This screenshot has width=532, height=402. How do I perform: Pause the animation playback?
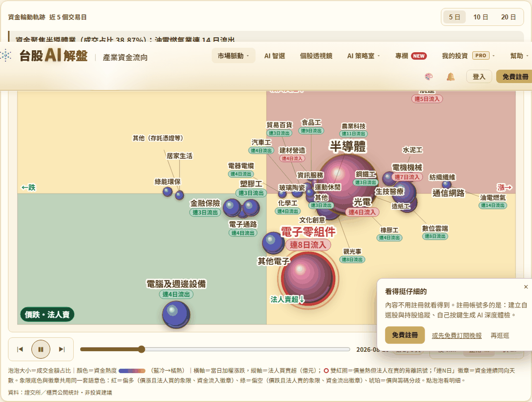(x=41, y=349)
